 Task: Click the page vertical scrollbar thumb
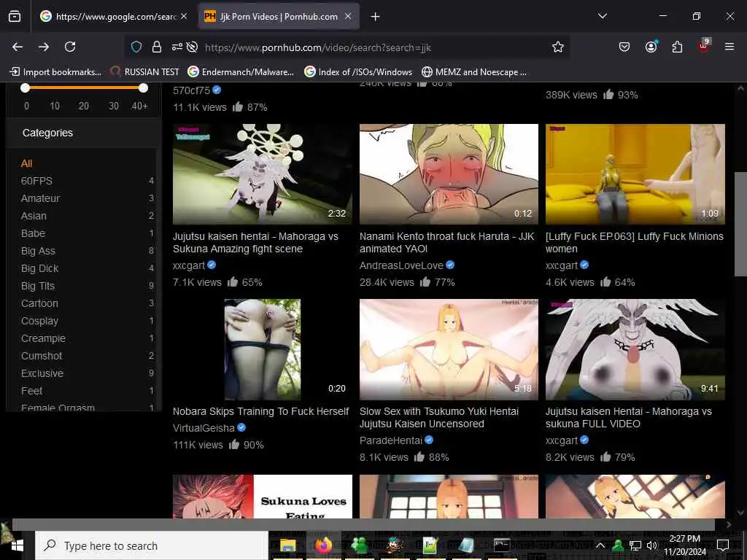click(740, 224)
